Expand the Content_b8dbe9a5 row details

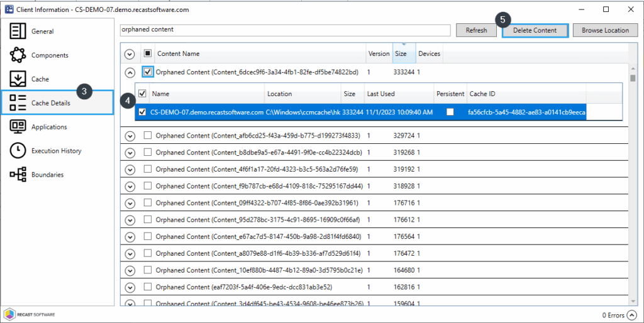[130, 152]
